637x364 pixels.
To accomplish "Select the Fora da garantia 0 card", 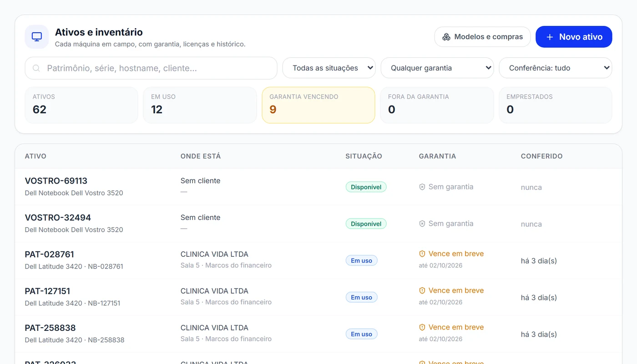I will [437, 105].
